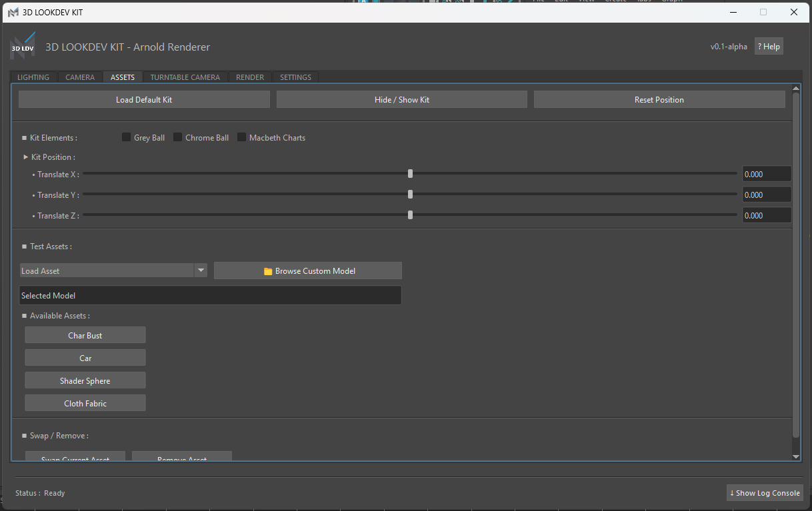The width and height of the screenshot is (812, 511).
Task: Click the Status: Ready text
Action: (40, 493)
